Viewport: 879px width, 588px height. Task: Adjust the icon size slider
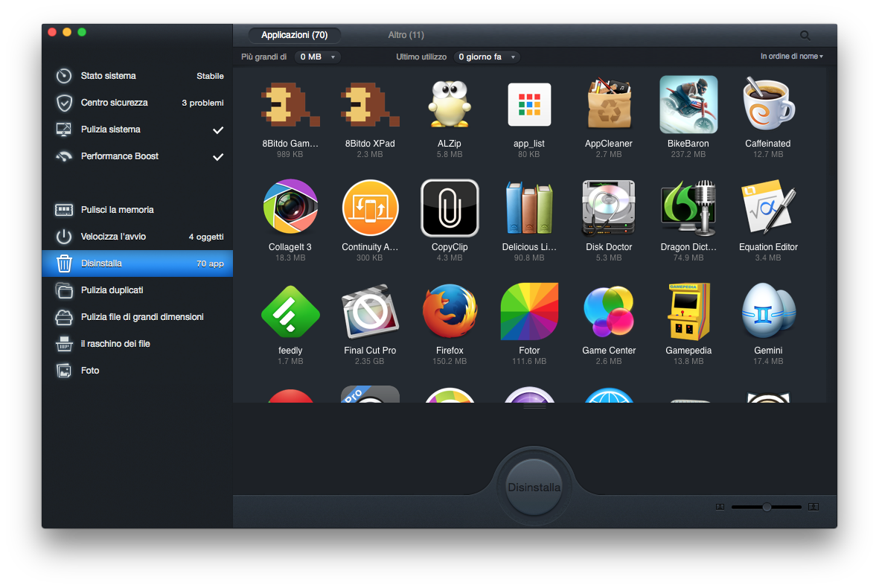pyautogui.click(x=767, y=507)
